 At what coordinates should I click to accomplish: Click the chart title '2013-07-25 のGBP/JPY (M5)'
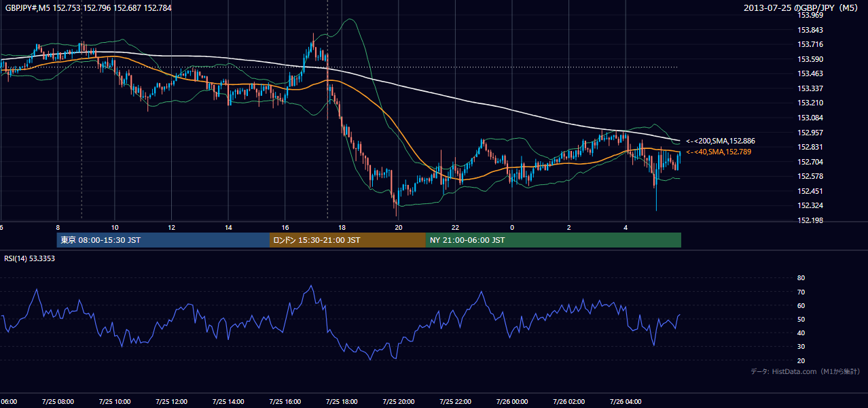click(x=802, y=8)
